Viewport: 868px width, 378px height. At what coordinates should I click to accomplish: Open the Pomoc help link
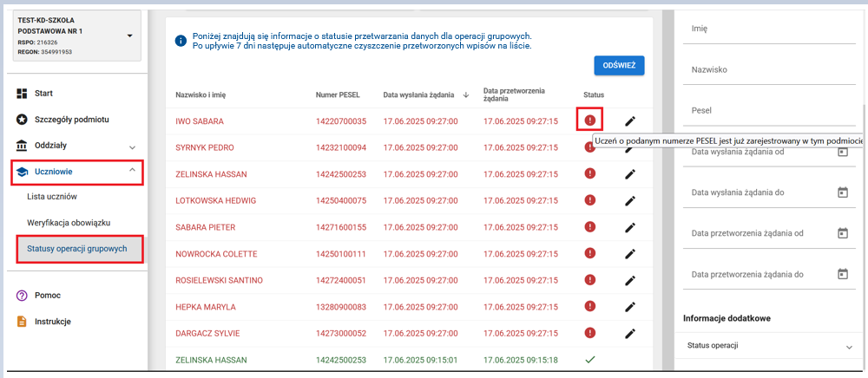48,295
